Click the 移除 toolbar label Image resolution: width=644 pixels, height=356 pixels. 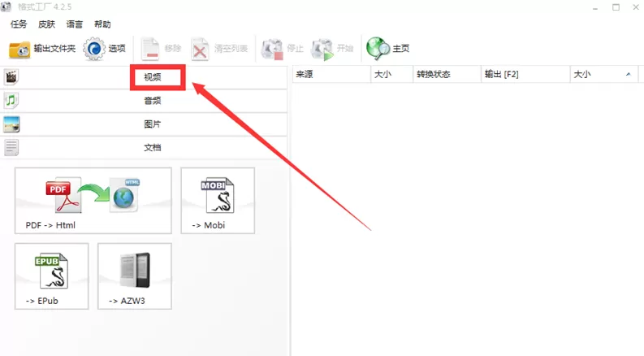click(x=173, y=49)
